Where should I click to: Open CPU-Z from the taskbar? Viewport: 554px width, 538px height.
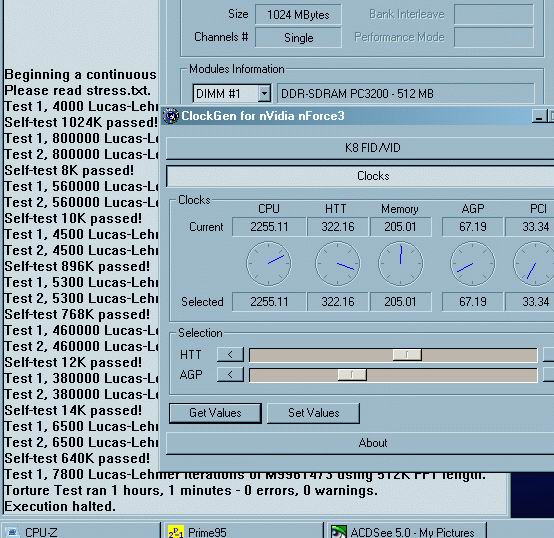[x=81, y=531]
